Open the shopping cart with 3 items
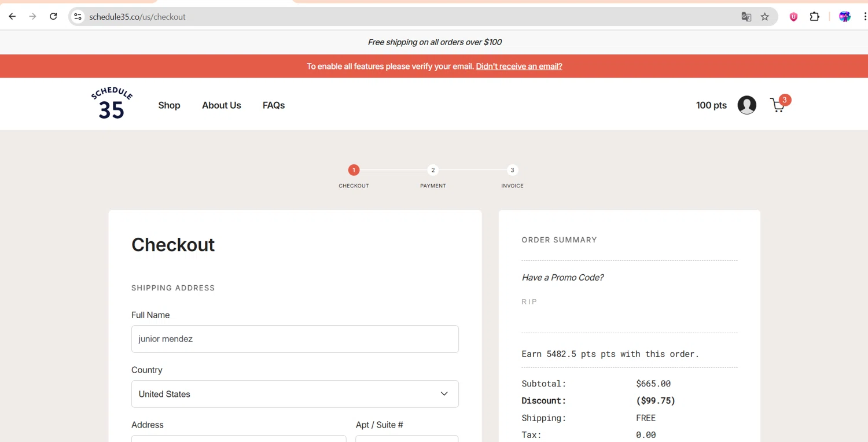The width and height of the screenshot is (868, 442). [780, 104]
